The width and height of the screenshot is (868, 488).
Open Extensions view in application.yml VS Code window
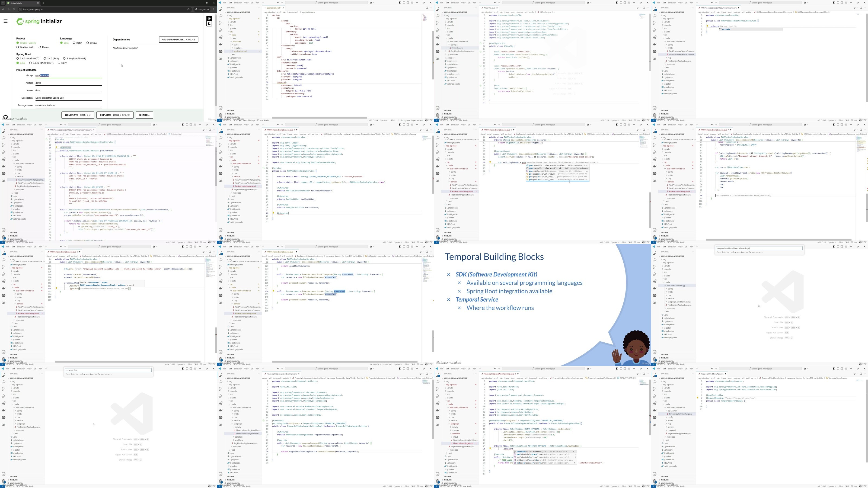tap(221, 37)
